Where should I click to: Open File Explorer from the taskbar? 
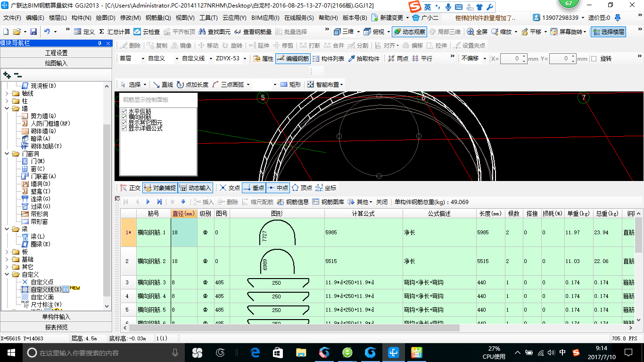pyautogui.click(x=301, y=352)
